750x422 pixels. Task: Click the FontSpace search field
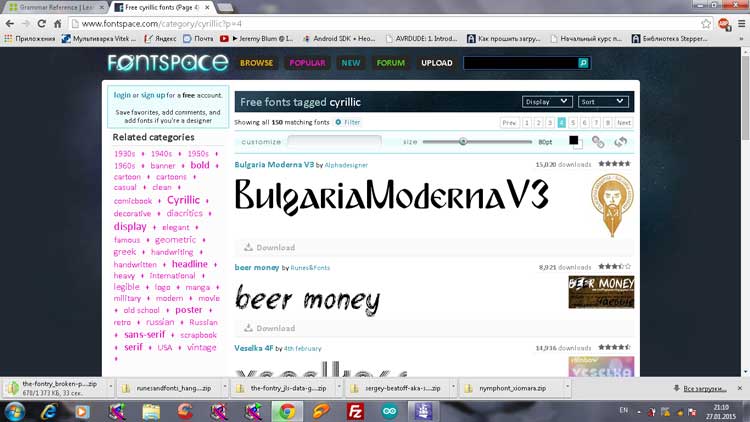520,63
